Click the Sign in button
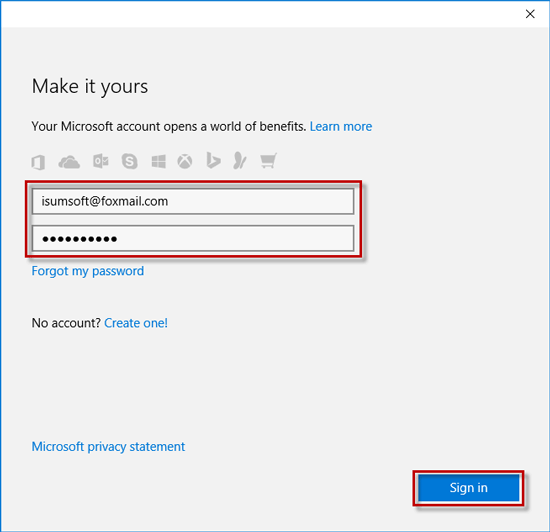Image resolution: width=550 pixels, height=532 pixels. pos(469,488)
